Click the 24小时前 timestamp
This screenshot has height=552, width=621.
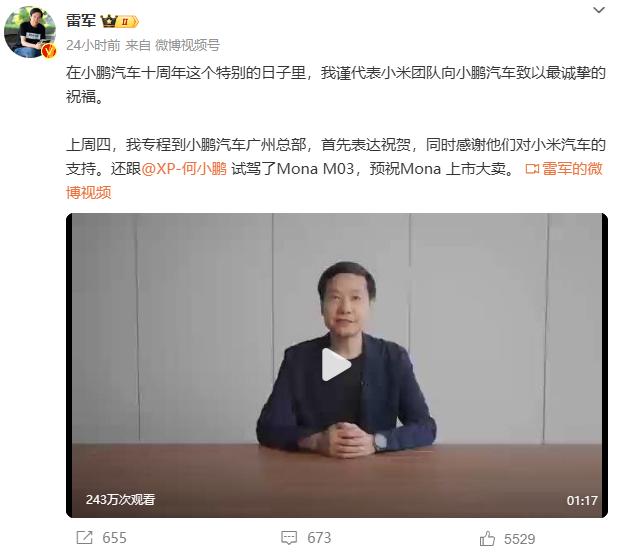pyautogui.click(x=93, y=45)
